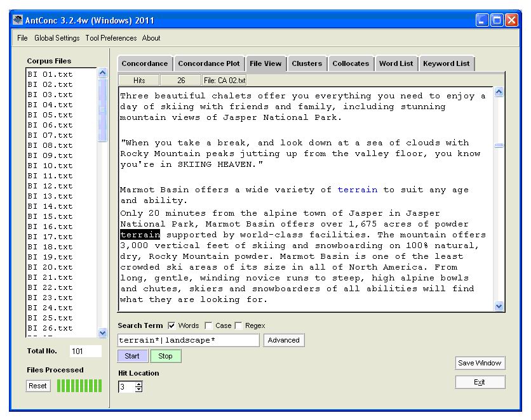
Task: Click the 'File: CA 02.txt' label
Action: coord(224,81)
